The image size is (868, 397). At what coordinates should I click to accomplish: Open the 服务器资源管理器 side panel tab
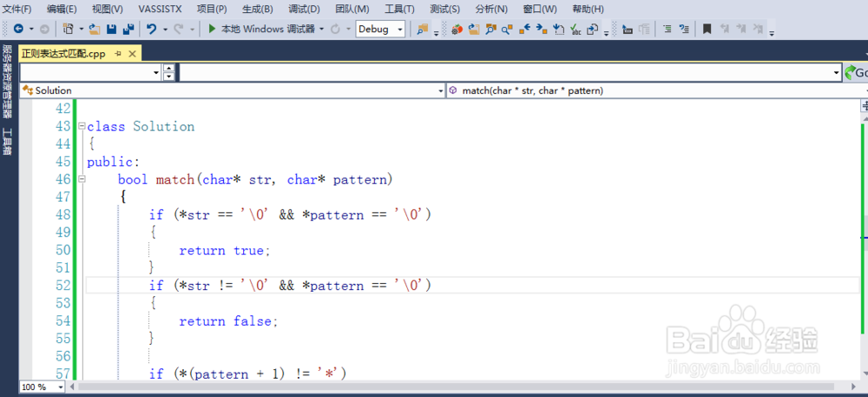7,82
